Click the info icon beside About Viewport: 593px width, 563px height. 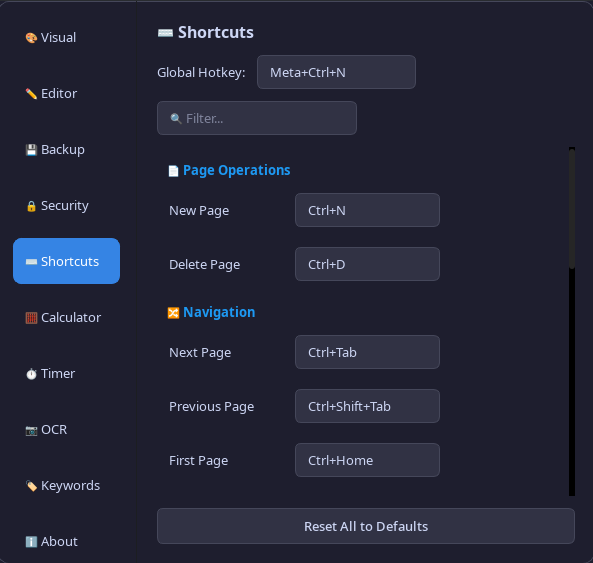[x=31, y=541]
